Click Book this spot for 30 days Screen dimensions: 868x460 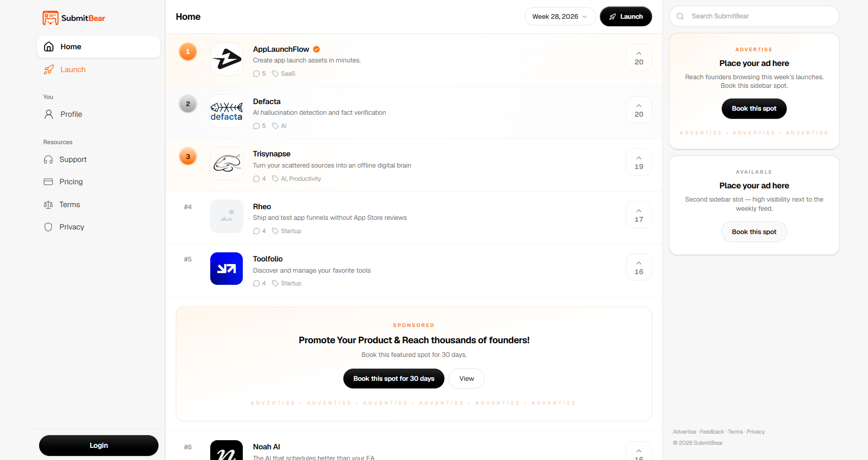point(394,379)
